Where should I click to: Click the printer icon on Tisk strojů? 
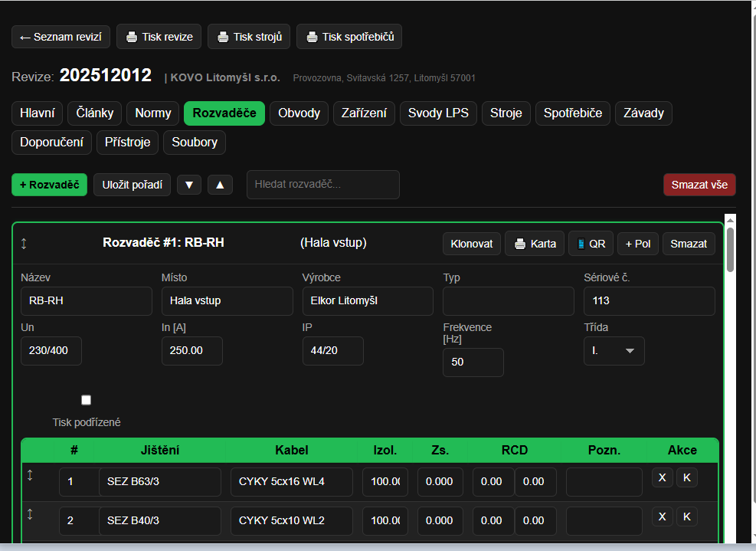click(223, 37)
